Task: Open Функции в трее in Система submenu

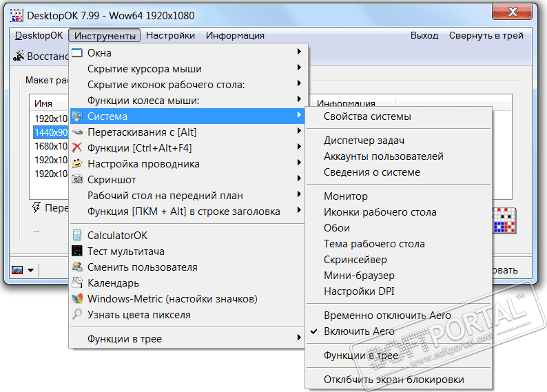Action: point(399,355)
